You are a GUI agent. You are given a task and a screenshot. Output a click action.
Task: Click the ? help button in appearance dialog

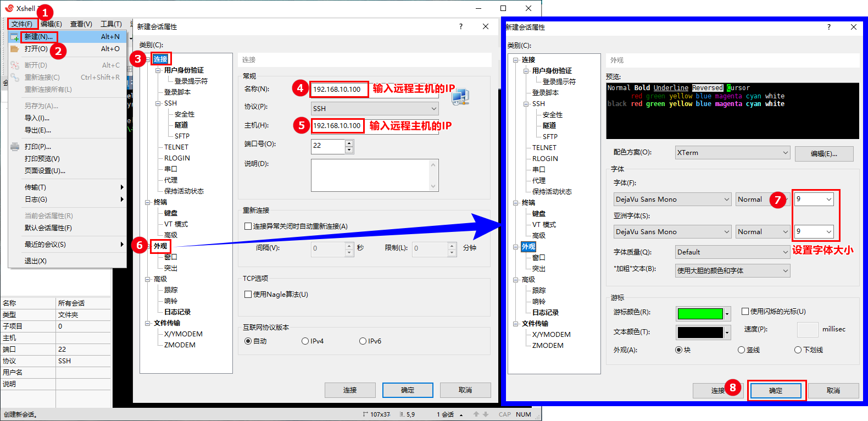pyautogui.click(x=828, y=27)
